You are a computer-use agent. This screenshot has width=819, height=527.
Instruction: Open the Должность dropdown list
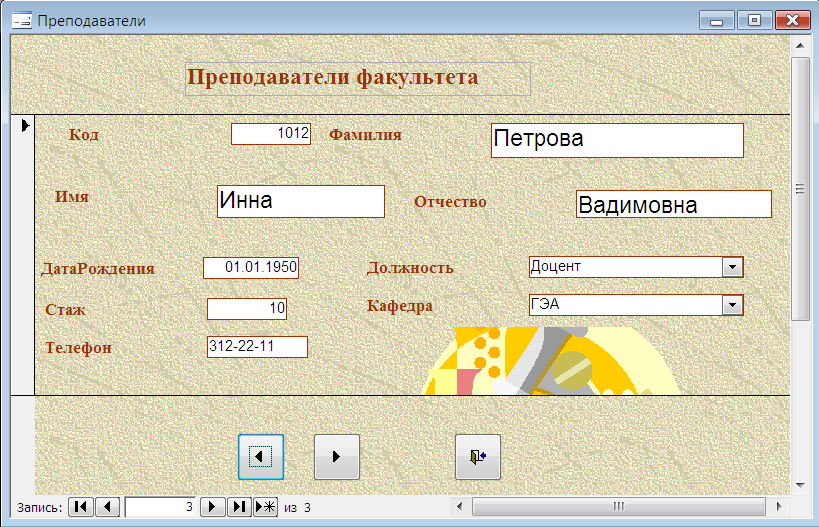(x=732, y=267)
